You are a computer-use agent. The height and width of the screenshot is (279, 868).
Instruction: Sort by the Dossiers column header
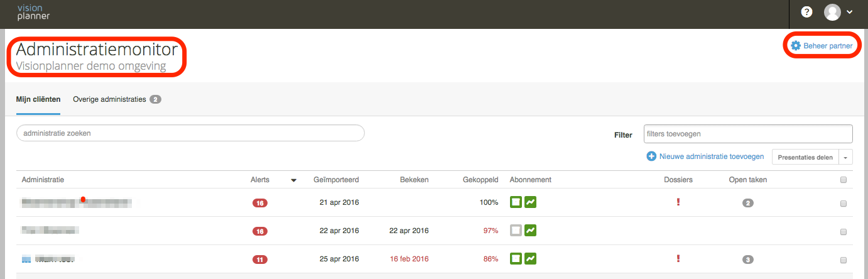tap(678, 180)
